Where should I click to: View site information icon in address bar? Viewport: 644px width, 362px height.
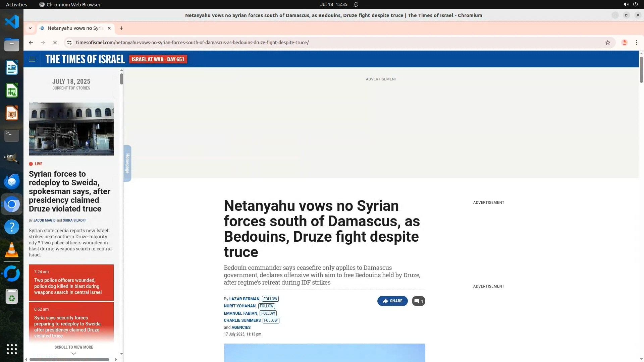(x=69, y=43)
